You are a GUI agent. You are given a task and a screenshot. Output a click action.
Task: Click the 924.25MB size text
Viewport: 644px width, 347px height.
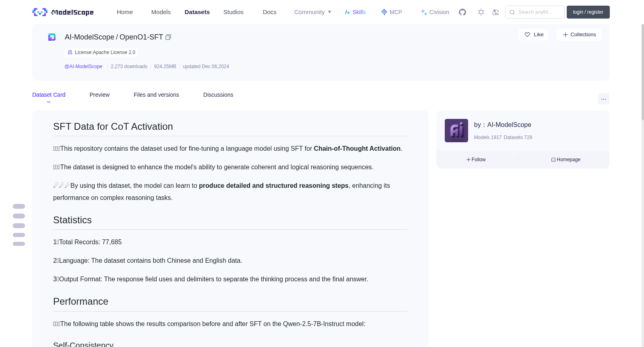coord(165,66)
